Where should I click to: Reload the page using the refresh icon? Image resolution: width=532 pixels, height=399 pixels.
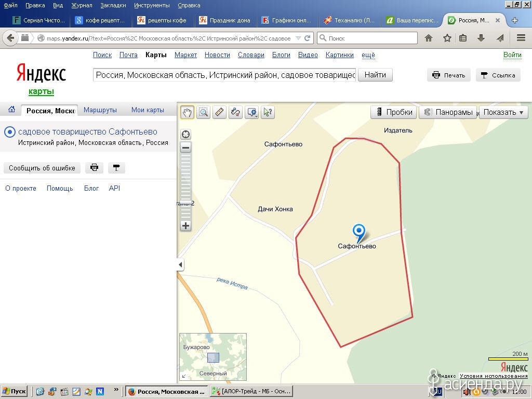307,38
